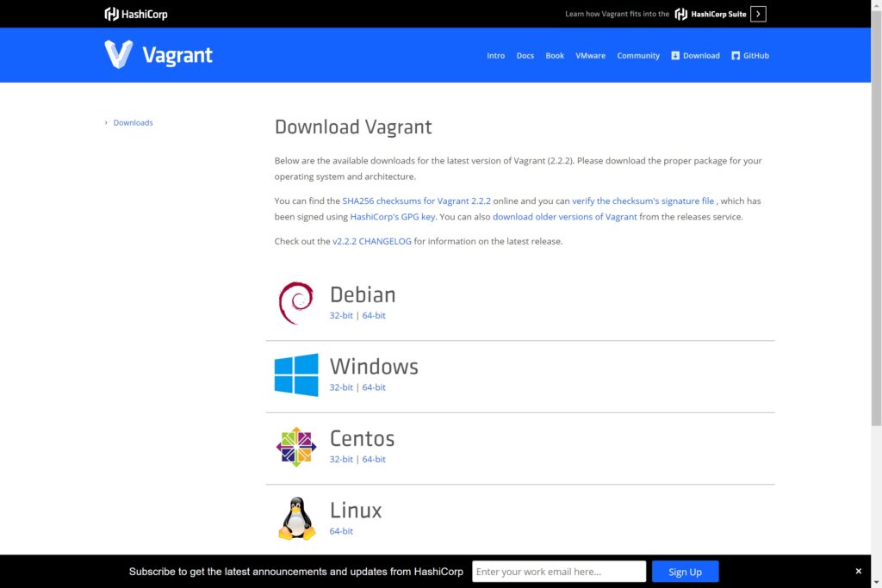Open HashiCorp's GPG key link
The width and height of the screenshot is (882, 588).
click(x=393, y=216)
